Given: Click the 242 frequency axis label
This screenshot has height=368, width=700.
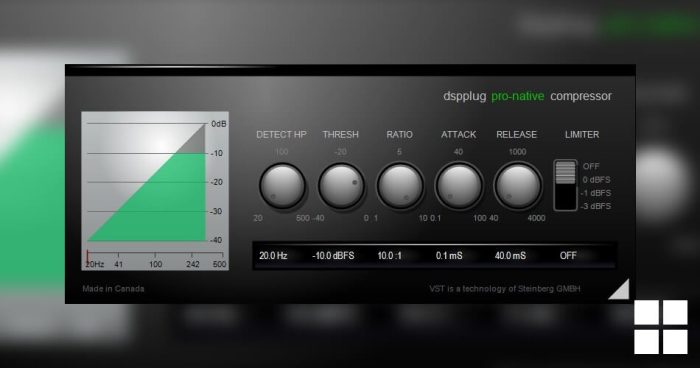Looking at the screenshot, I should coord(193,264).
